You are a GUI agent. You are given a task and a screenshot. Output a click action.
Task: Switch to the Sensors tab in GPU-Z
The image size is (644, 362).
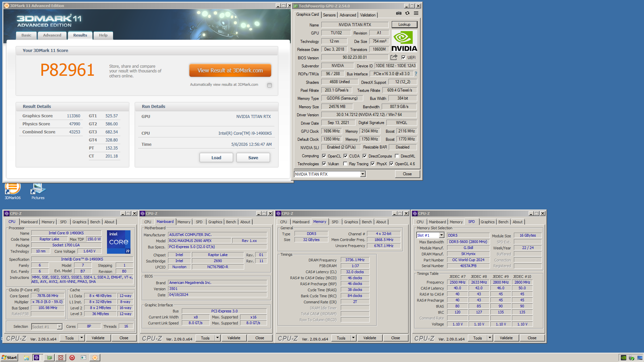click(329, 15)
